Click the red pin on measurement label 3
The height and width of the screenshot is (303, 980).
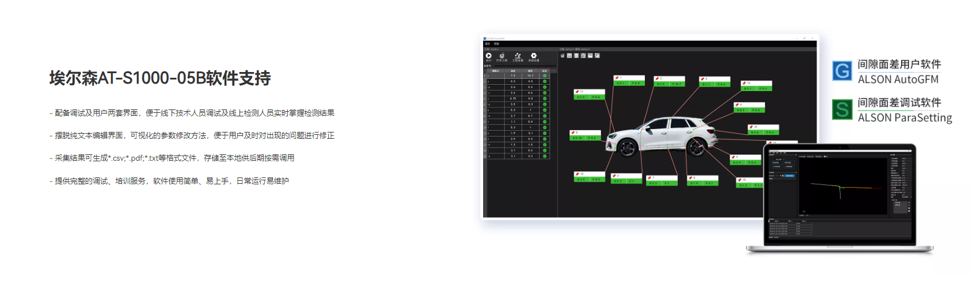click(x=702, y=79)
